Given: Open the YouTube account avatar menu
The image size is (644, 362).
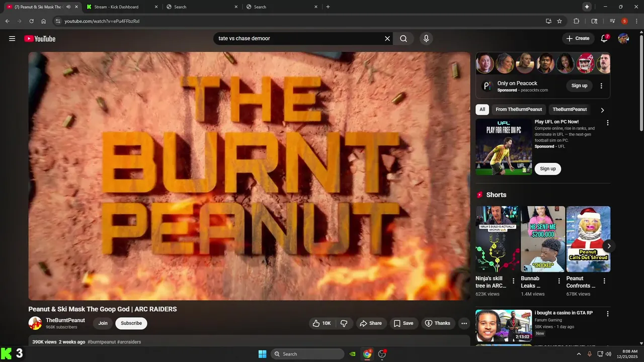Looking at the screenshot, I should point(623,39).
